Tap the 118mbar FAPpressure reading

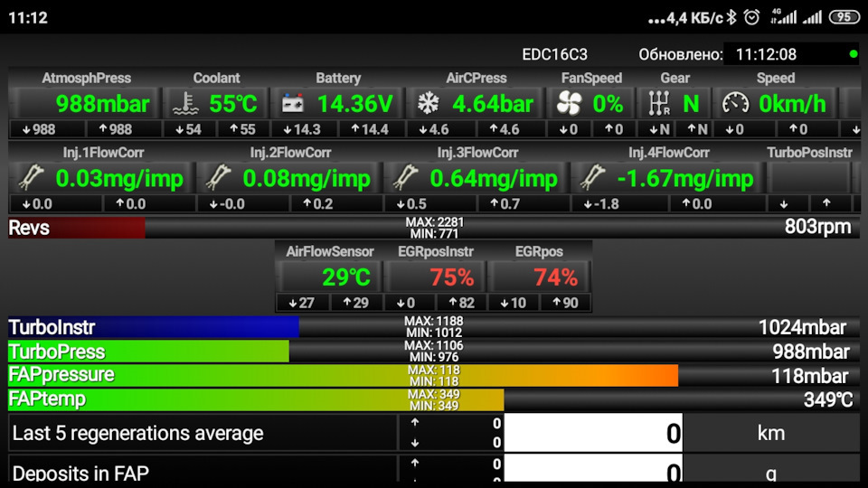pyautogui.click(x=810, y=376)
